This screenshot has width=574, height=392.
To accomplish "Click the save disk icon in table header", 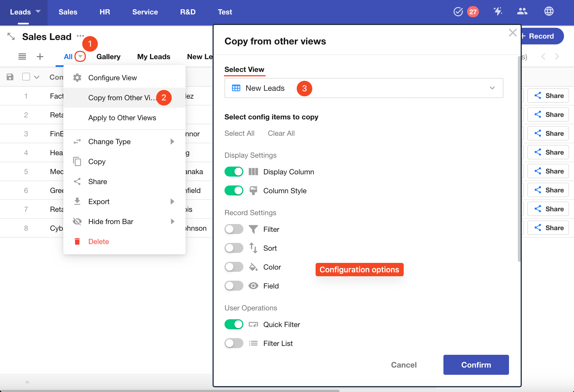I will pos(10,77).
